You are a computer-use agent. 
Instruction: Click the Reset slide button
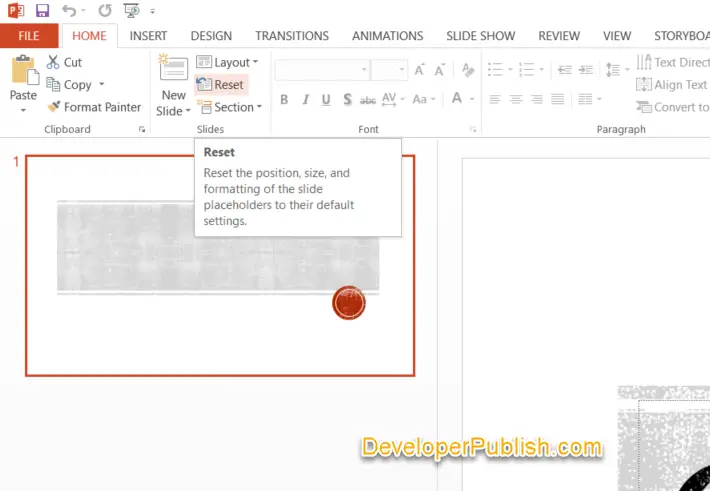[221, 85]
